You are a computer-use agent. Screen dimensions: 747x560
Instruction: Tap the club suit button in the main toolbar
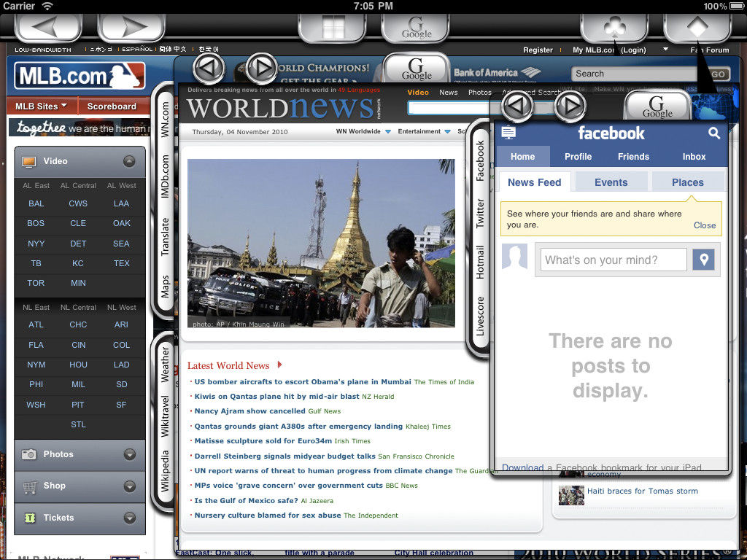pyautogui.click(x=614, y=27)
